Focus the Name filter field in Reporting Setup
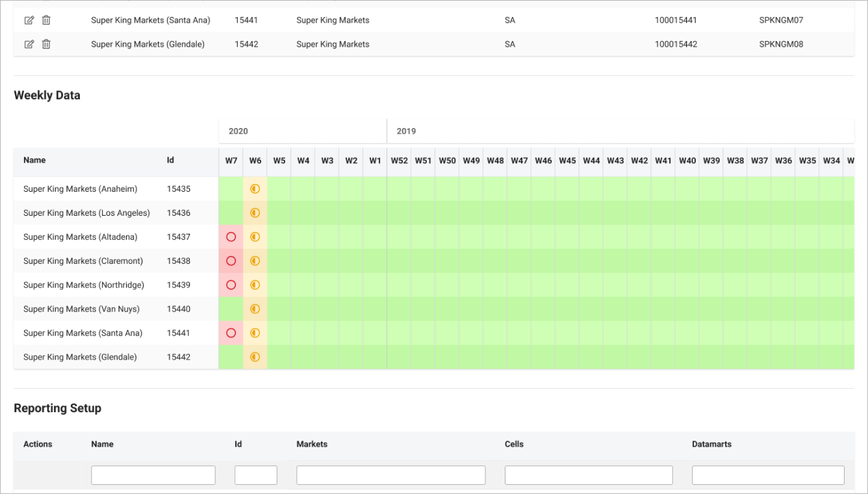 (153, 475)
